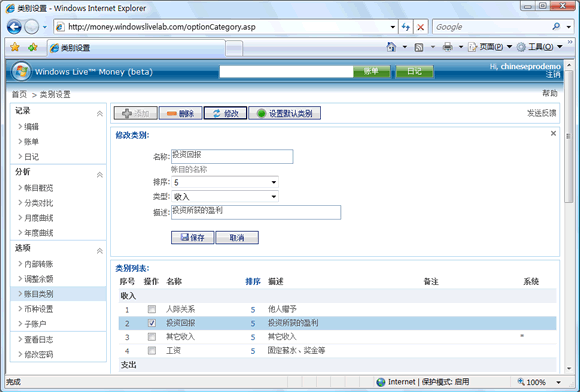Open the 页面(P) menu
Viewport: 580px width, 392px height.
tap(490, 47)
